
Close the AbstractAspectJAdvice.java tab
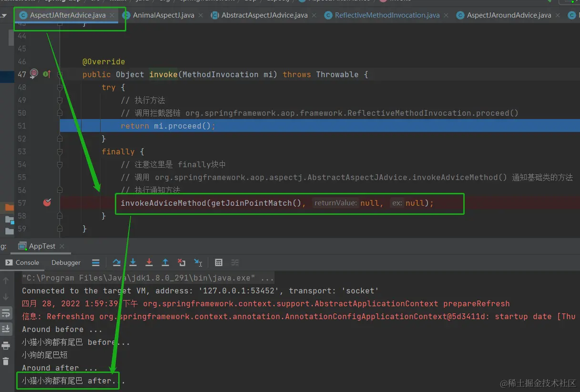(314, 15)
